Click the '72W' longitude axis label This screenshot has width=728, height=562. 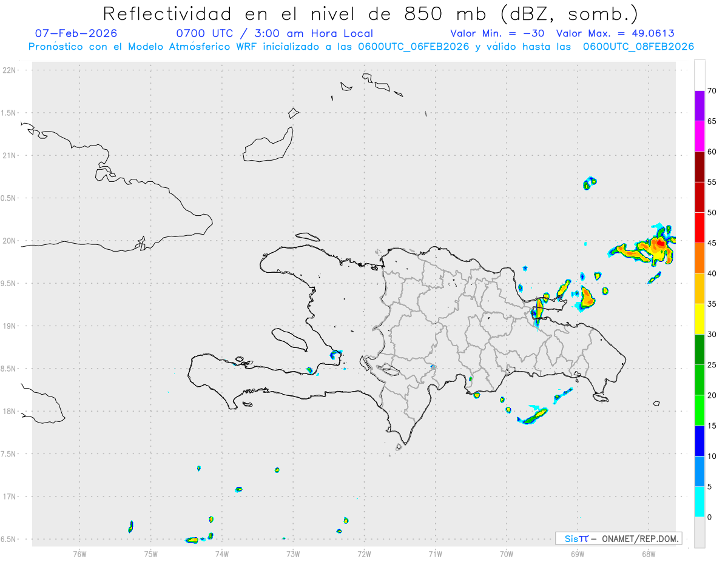364,553
